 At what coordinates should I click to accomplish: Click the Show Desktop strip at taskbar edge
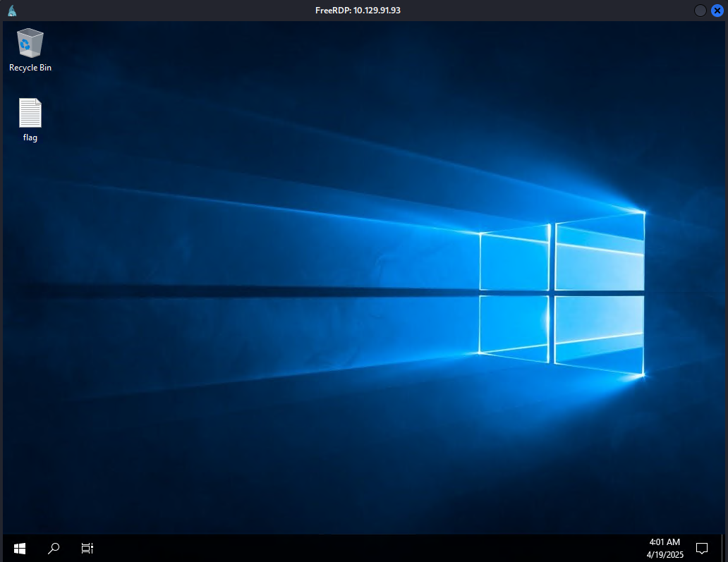[x=724, y=548]
